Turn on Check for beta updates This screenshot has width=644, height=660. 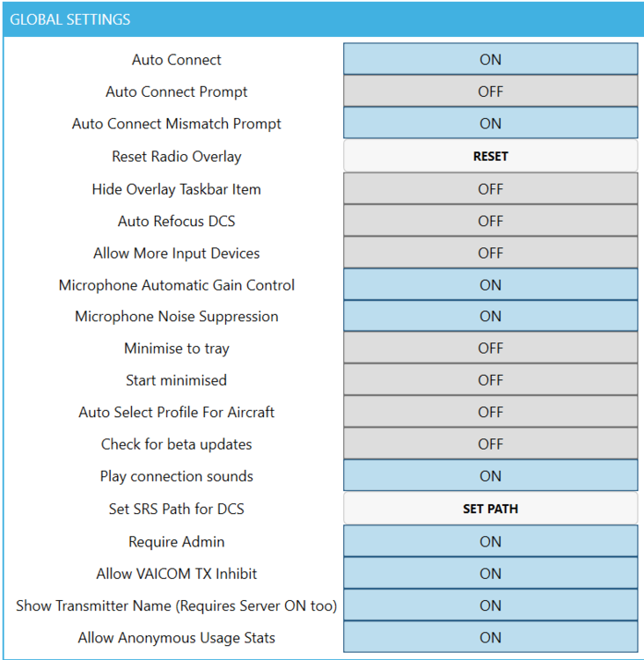490,444
